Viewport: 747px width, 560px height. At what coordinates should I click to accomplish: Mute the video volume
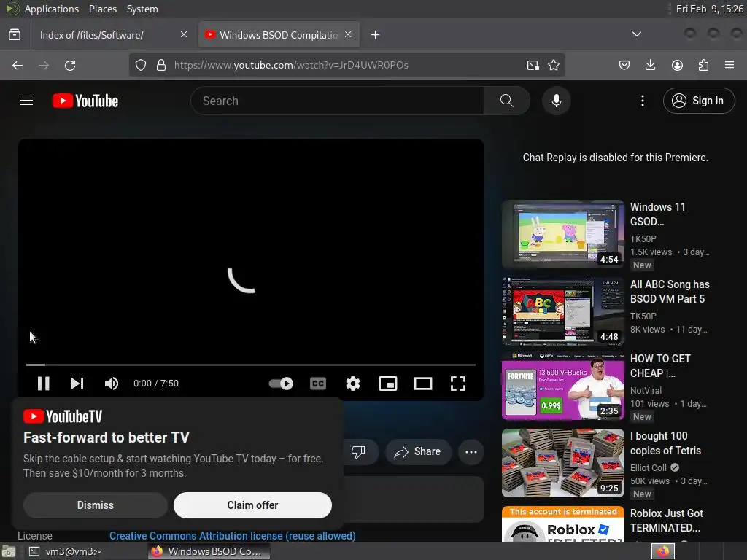(x=112, y=384)
